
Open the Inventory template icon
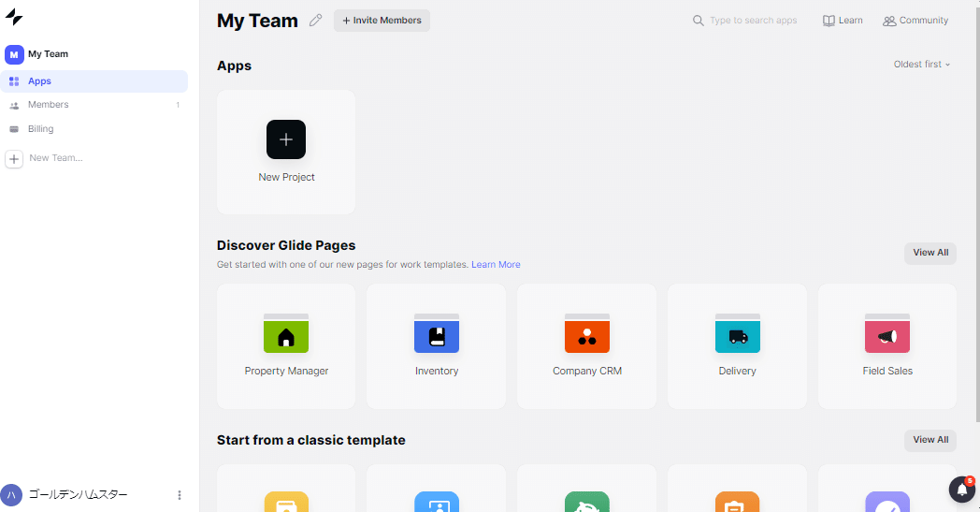437,333
